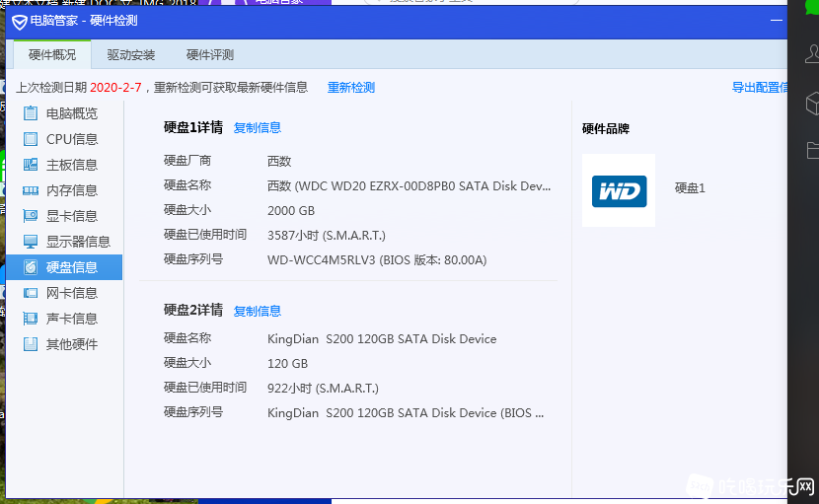Select CPU信息 in the sidebar
Viewport: 819px width, 504px height.
tap(64, 139)
